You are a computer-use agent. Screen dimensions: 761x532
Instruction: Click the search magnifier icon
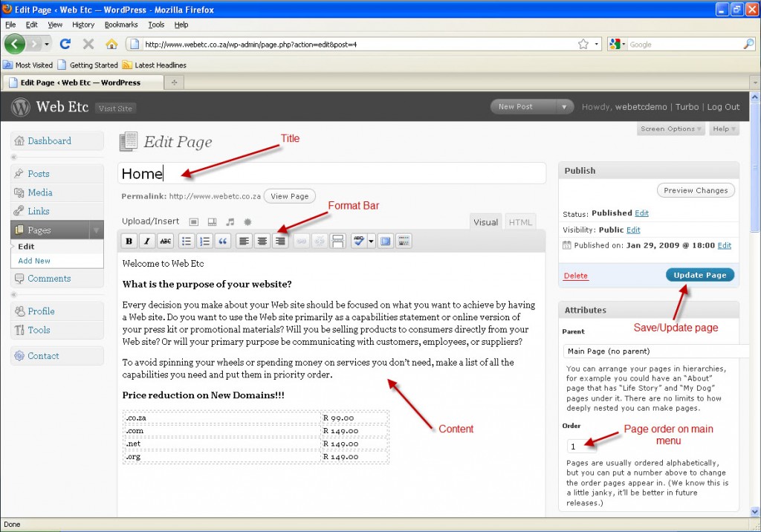pos(749,44)
